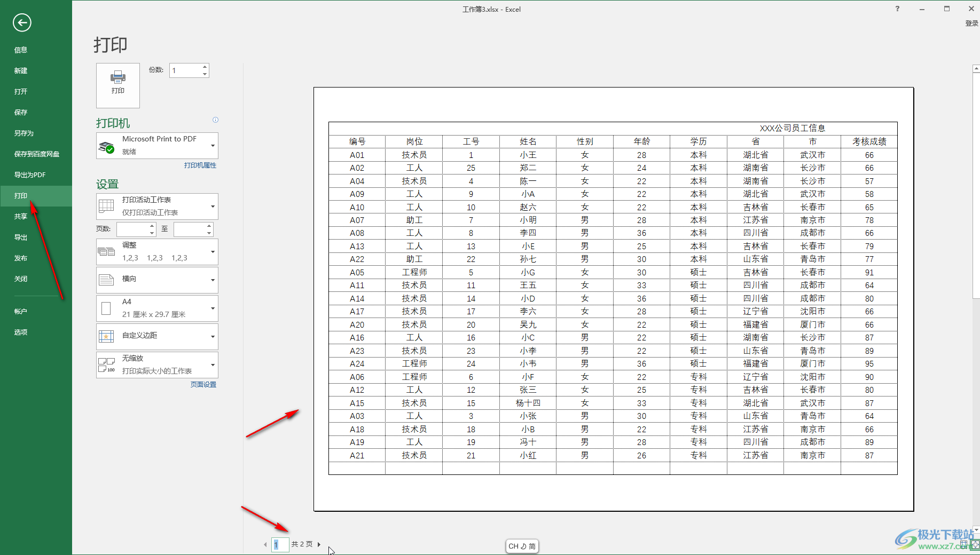This screenshot has width=980, height=555.
Task: Select 共享 in the backstage sidebar
Action: [x=36, y=217]
